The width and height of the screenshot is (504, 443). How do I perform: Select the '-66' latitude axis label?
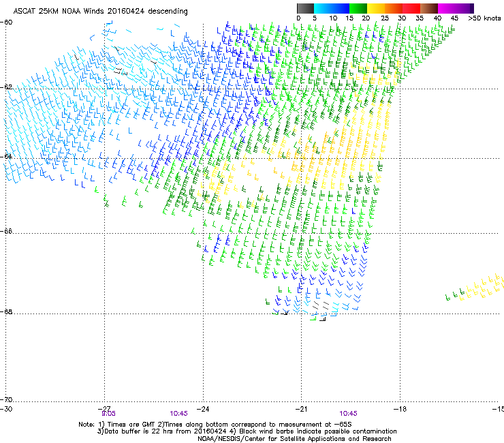coord(6,231)
